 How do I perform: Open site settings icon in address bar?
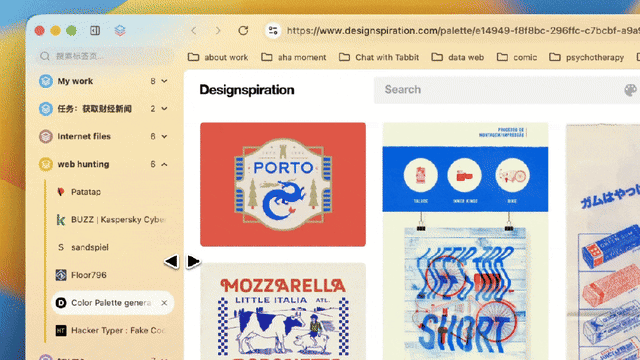tap(273, 31)
